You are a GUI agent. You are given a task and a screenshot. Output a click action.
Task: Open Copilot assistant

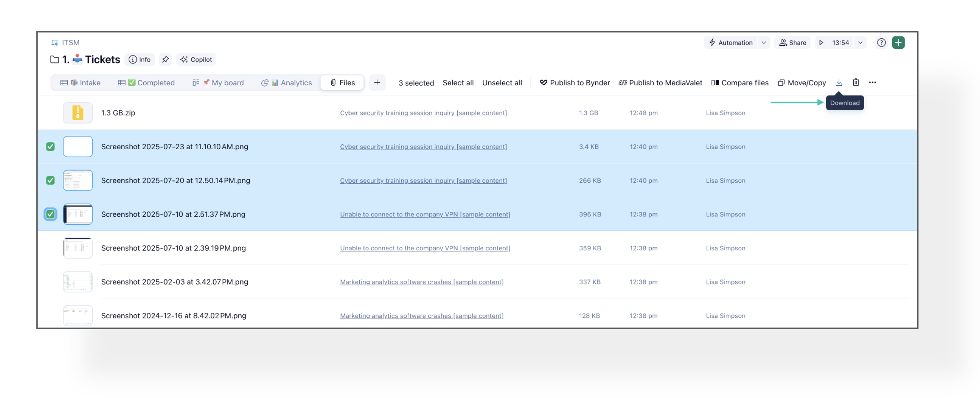(196, 60)
